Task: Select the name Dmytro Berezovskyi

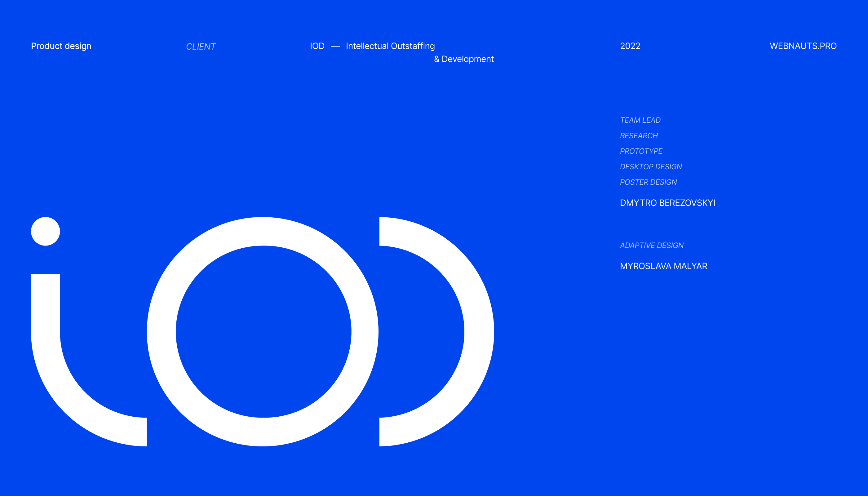Action: (667, 203)
